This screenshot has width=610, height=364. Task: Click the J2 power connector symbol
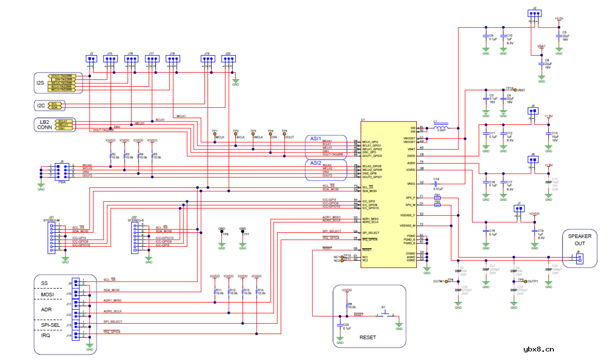(x=534, y=14)
